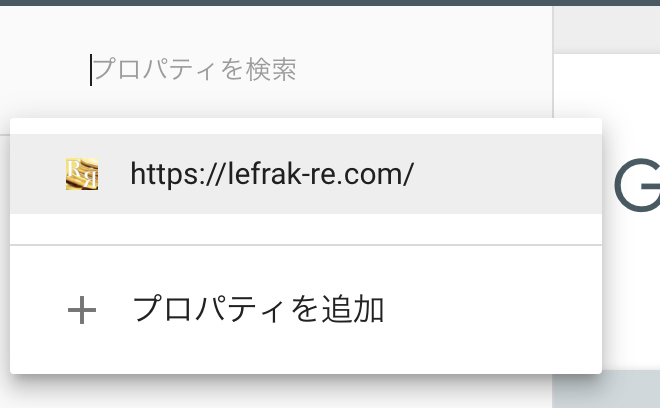Screen dimensions: 660x408
Task: Choose プロパティを追加 menu option
Action: point(306,310)
